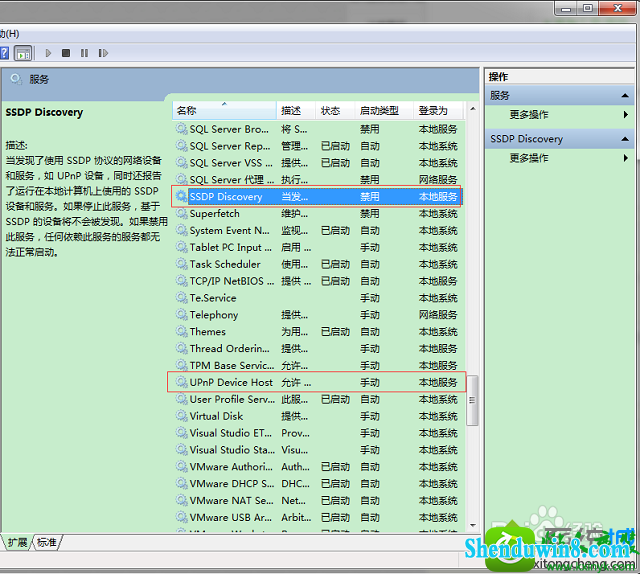Click the vertical scrollbar thumb in the services list
Image resolution: width=640 pixels, height=574 pixels.
pos(472,400)
